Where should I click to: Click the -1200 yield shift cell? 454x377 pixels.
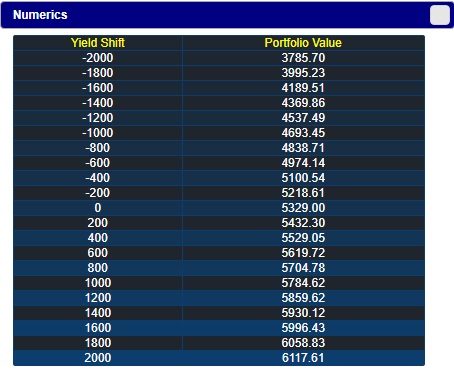pos(98,118)
